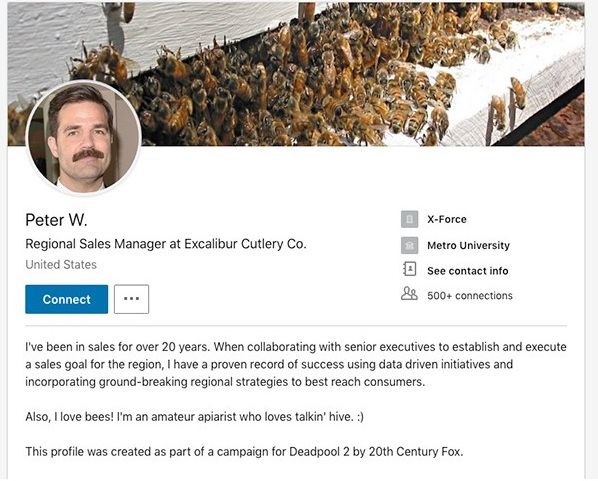The image size is (598, 481).
Task: View the 500+ connections list
Action: point(469,296)
